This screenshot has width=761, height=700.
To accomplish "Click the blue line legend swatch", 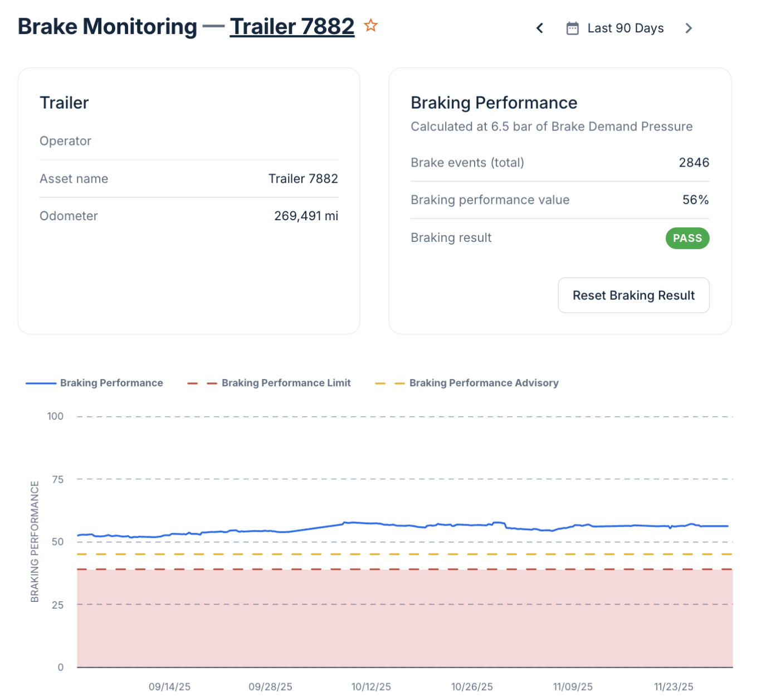I will click(x=41, y=383).
